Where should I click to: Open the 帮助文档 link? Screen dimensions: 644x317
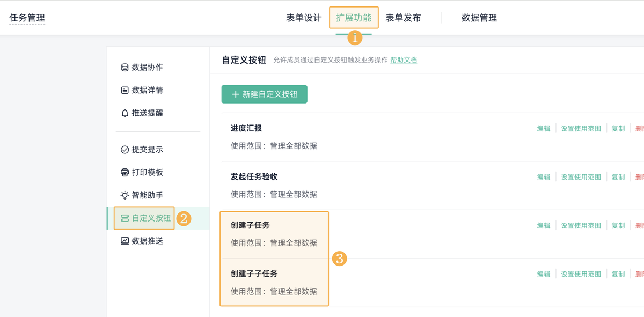point(404,60)
